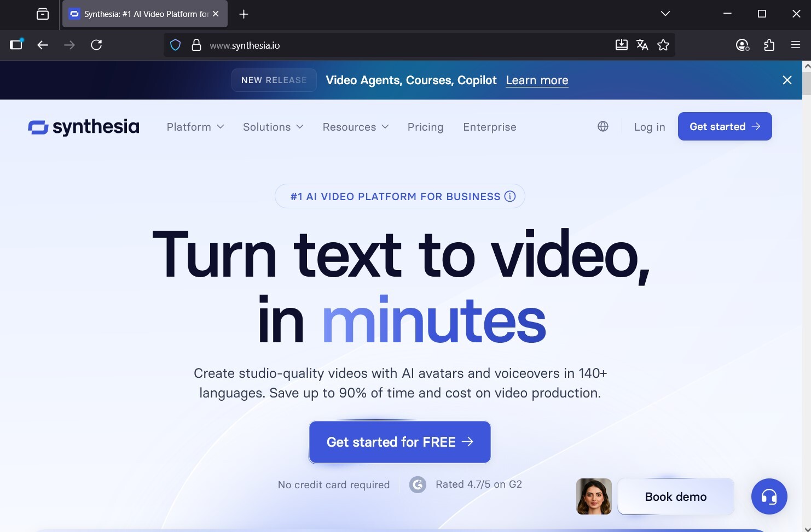Expand the Solutions dropdown menu
811x532 pixels.
273,127
